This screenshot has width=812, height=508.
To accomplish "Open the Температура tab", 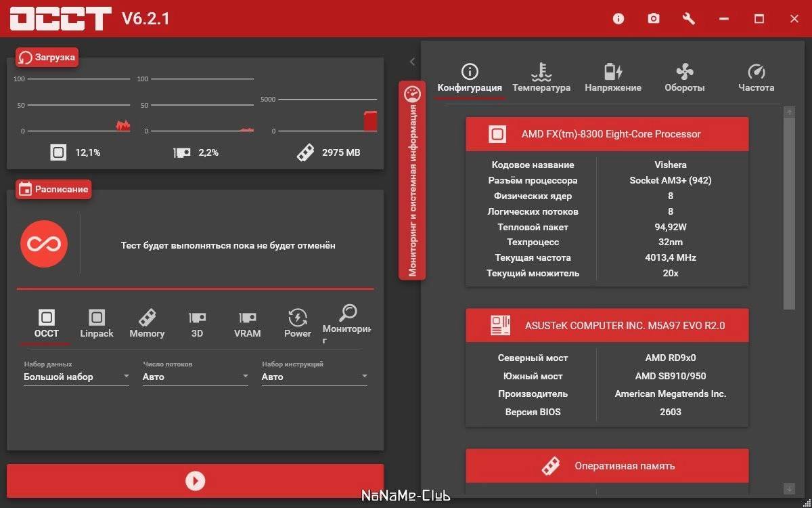I will pos(541,79).
